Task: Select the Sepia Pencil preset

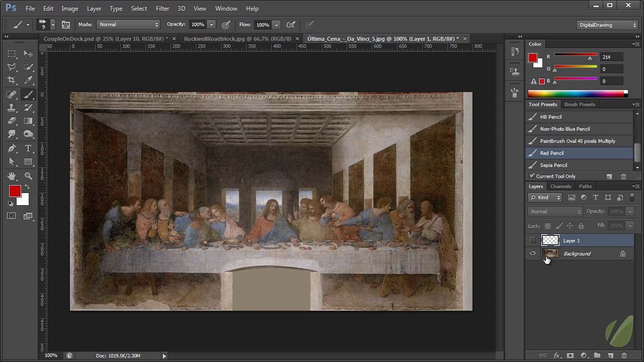Action: [x=579, y=165]
